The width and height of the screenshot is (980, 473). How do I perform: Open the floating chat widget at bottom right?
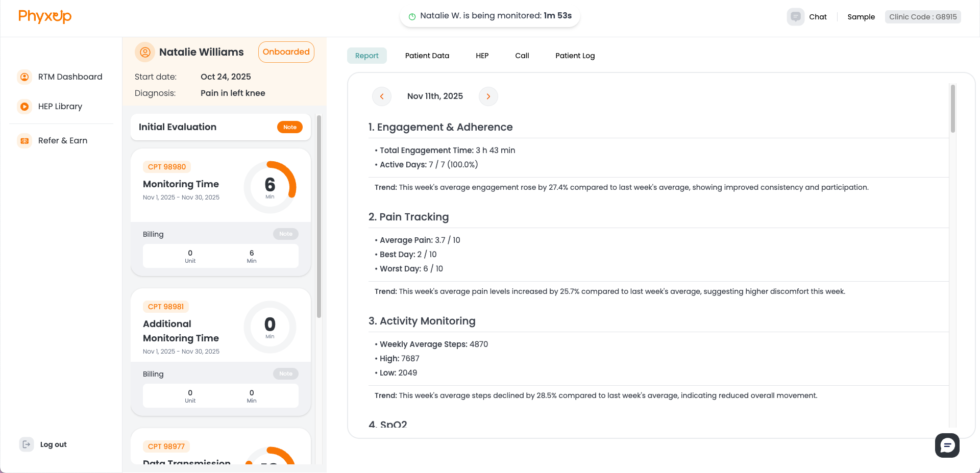(x=947, y=445)
